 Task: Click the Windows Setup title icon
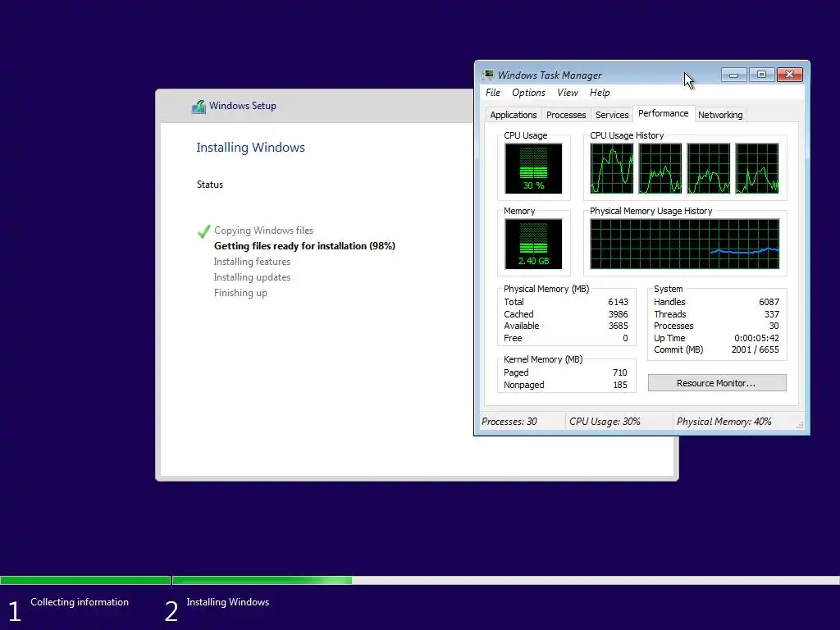[x=199, y=106]
